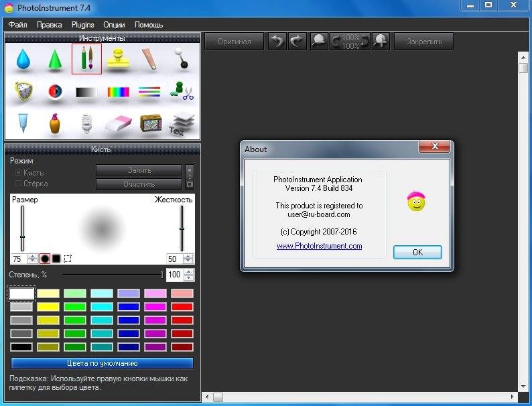This screenshot has height=406, width=532.
Task: Enable the Стёрка mode checkbox
Action: tap(18, 184)
